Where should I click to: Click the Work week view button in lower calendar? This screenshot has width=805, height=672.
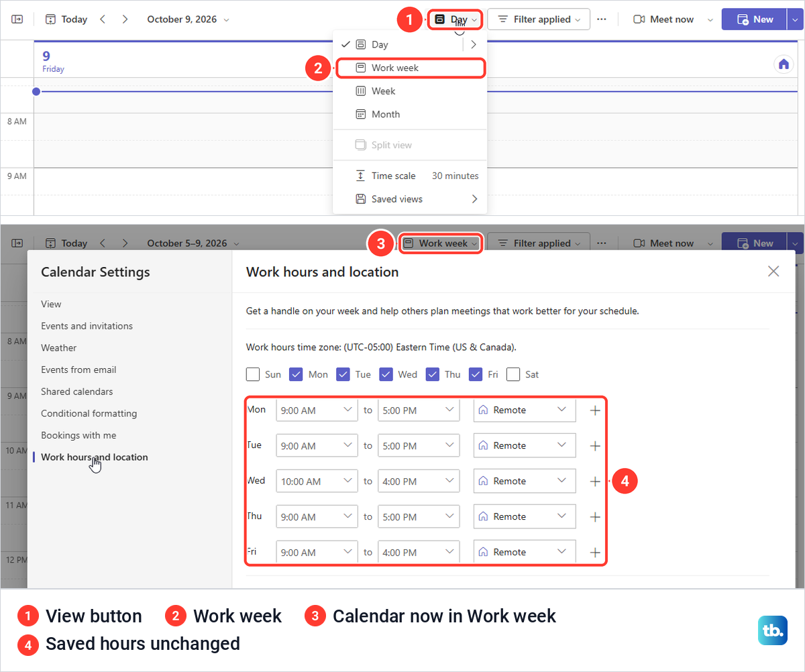tap(442, 243)
